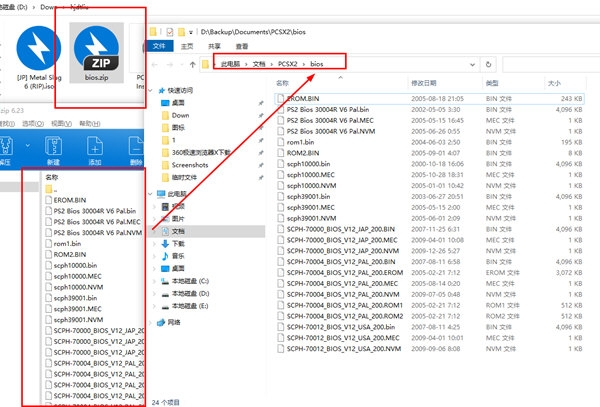Screen dimensions: 600x407
Task: Open Local Disk (C:) in the sidebar
Action: [190, 281]
